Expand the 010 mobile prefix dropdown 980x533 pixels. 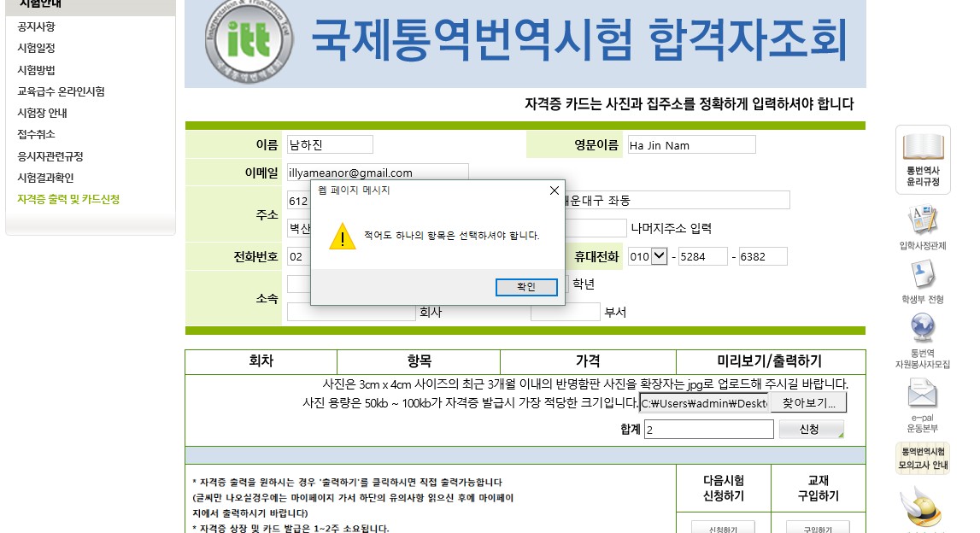coord(659,256)
